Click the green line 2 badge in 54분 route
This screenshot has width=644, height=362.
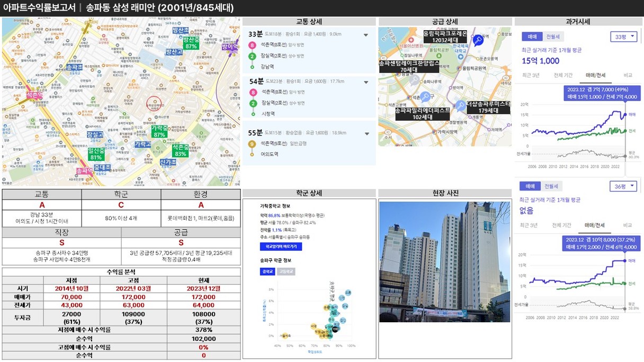(253, 102)
